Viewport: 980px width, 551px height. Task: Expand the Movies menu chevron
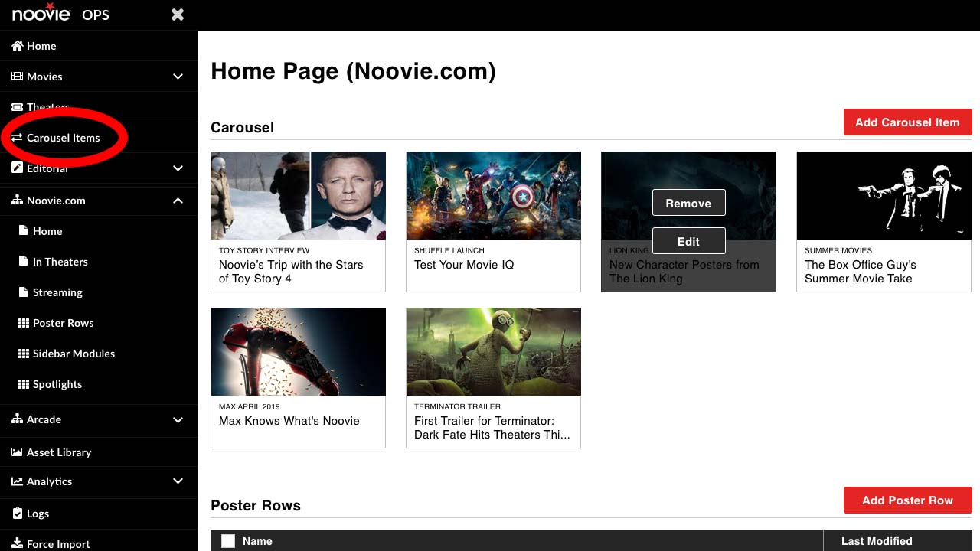click(x=178, y=77)
